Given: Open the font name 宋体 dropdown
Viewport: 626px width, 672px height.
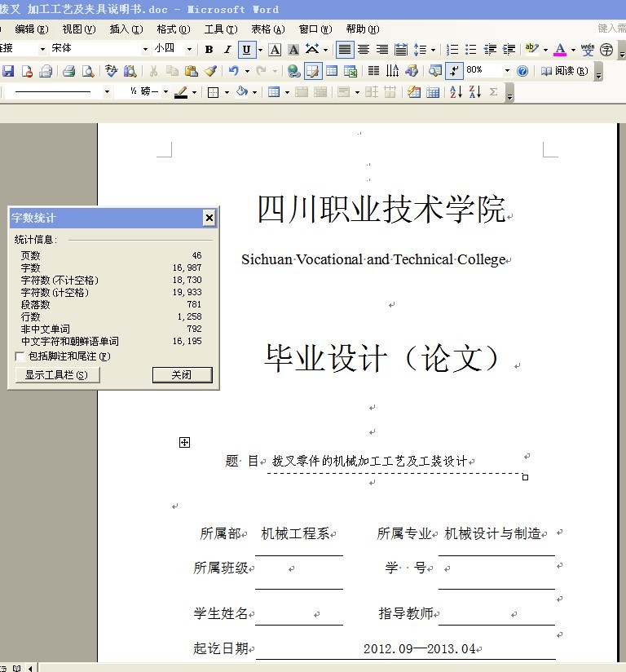Looking at the screenshot, I should [145, 49].
